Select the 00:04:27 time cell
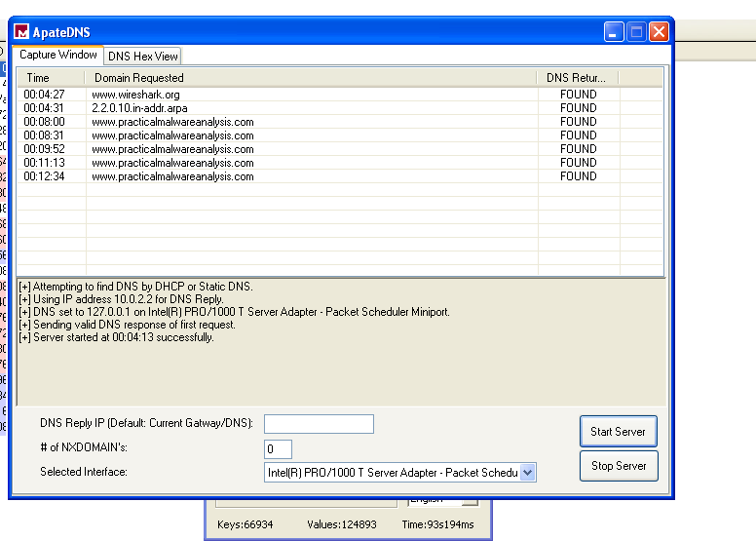Screen dimensions: 756x541 (x=44, y=95)
